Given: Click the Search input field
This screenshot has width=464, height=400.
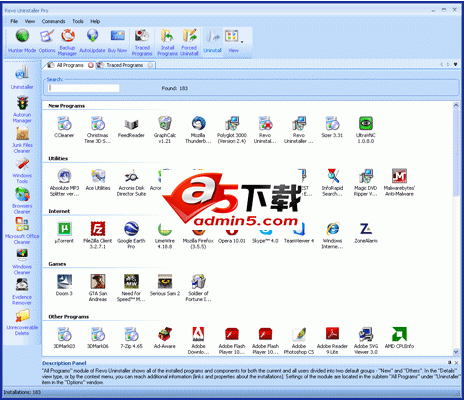Looking at the screenshot, I should [84, 88].
